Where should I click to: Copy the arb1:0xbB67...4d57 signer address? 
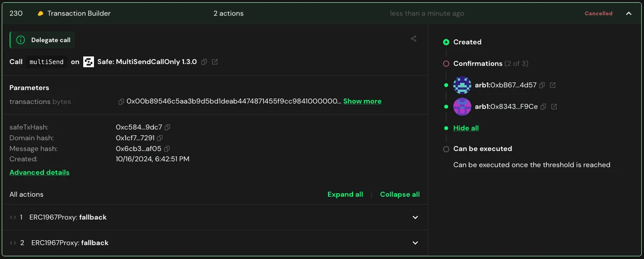pyautogui.click(x=542, y=85)
